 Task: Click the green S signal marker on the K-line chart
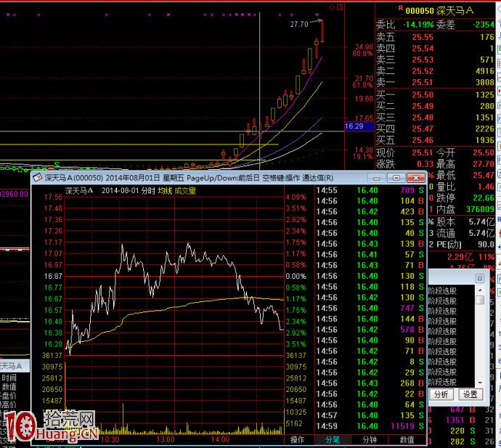click(57, 165)
